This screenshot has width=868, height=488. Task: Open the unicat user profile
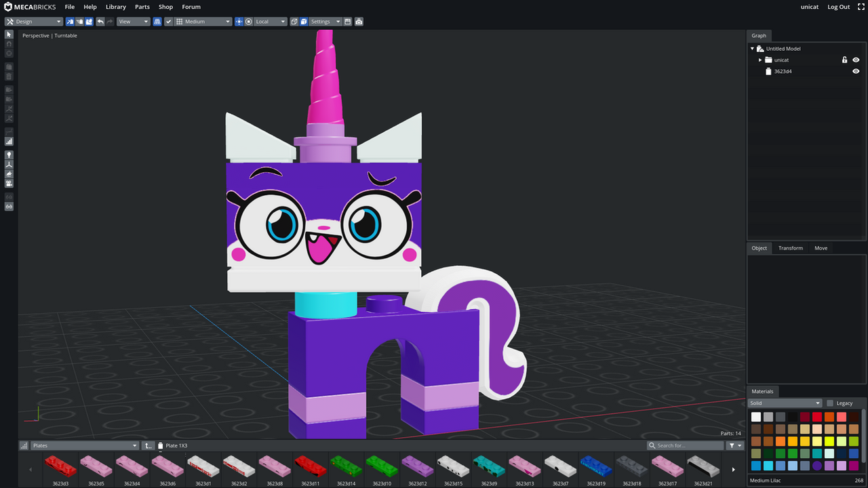click(x=810, y=7)
